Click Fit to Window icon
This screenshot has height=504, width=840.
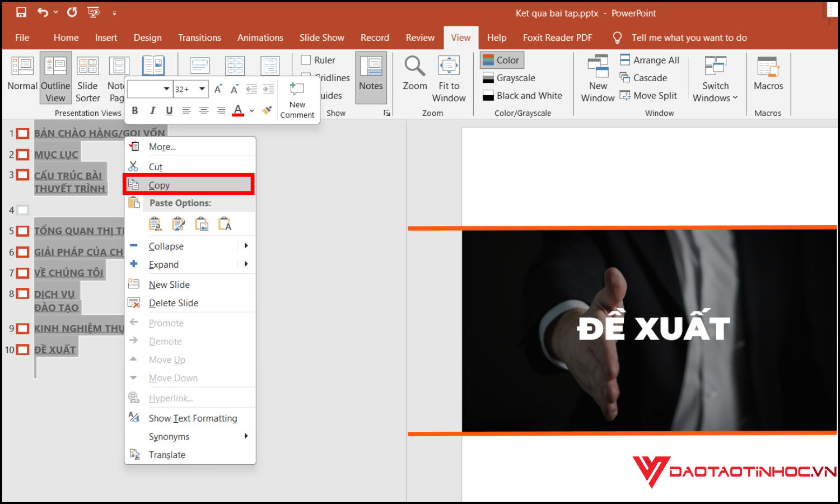pos(449,67)
